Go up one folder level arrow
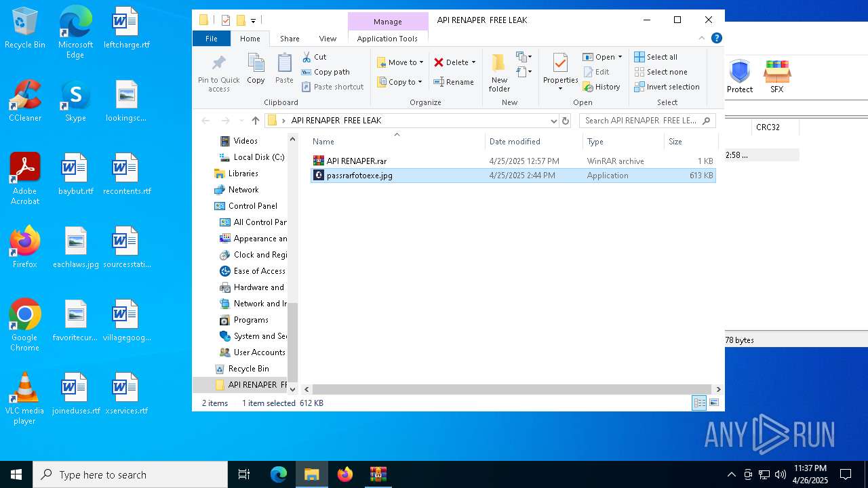 (255, 121)
